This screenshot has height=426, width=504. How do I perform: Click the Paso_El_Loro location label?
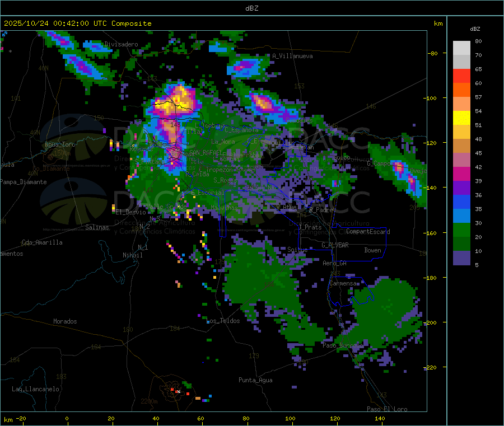387,409
